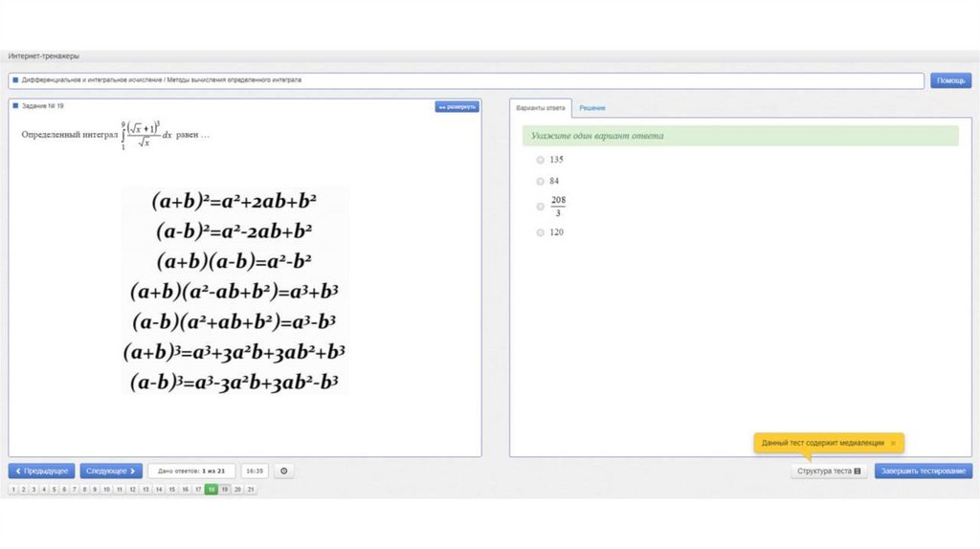This screenshot has width=980, height=549.
Task: Go to question 10 in number strip
Action: [106, 489]
